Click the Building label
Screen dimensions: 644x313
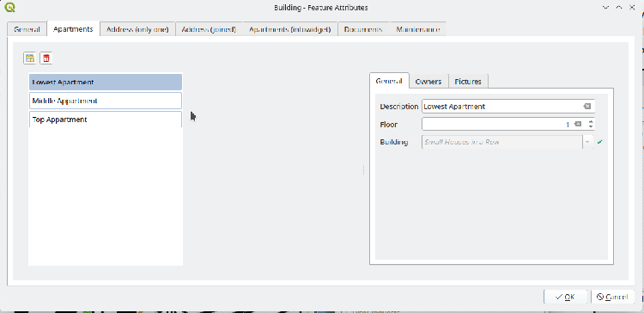(394, 142)
